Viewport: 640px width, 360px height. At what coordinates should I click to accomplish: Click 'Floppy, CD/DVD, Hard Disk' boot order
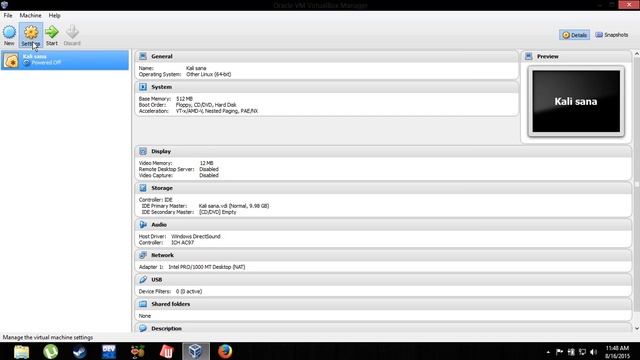coord(206,105)
